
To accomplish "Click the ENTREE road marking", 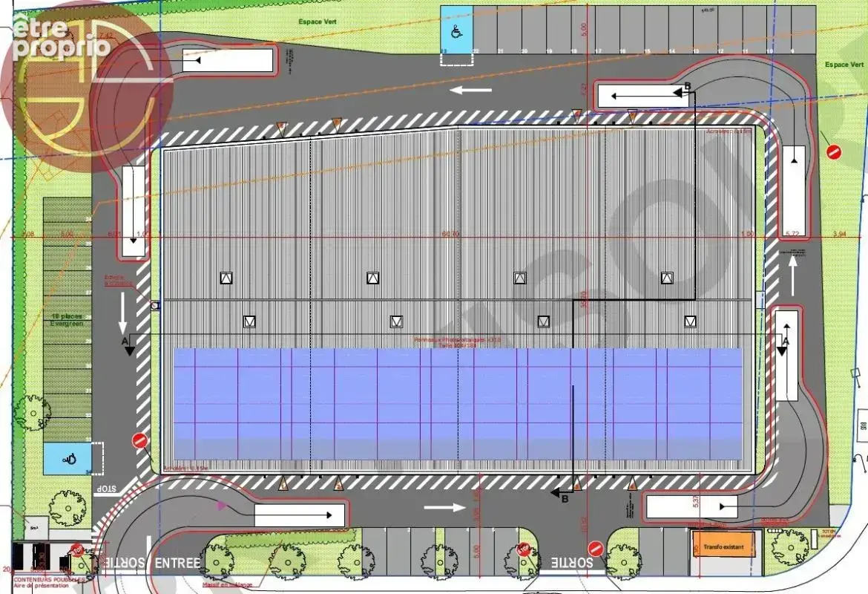I will (177, 563).
